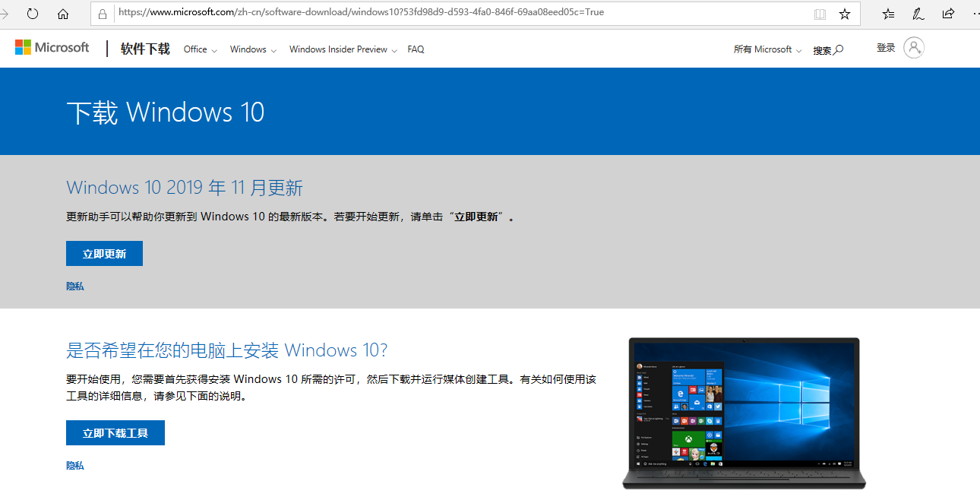Click the browser forward arrow icon
This screenshot has width=980, height=497.
4,14
